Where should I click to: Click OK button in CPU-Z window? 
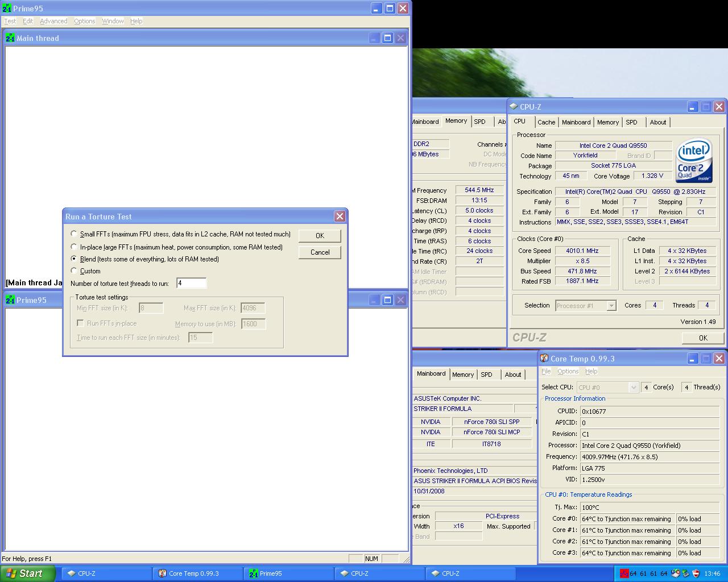(x=703, y=338)
